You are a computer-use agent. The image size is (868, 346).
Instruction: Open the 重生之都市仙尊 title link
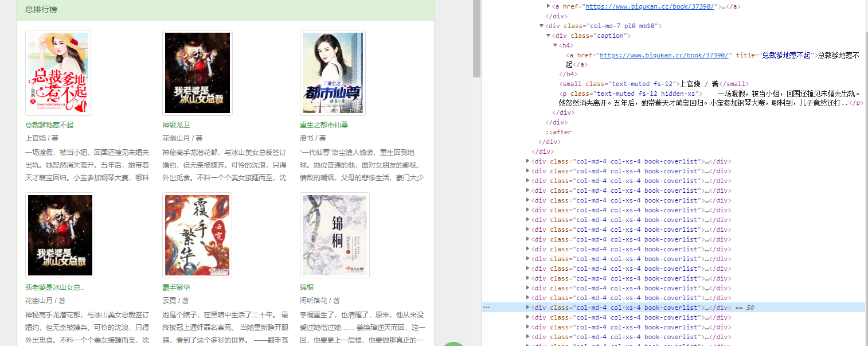[x=324, y=125]
